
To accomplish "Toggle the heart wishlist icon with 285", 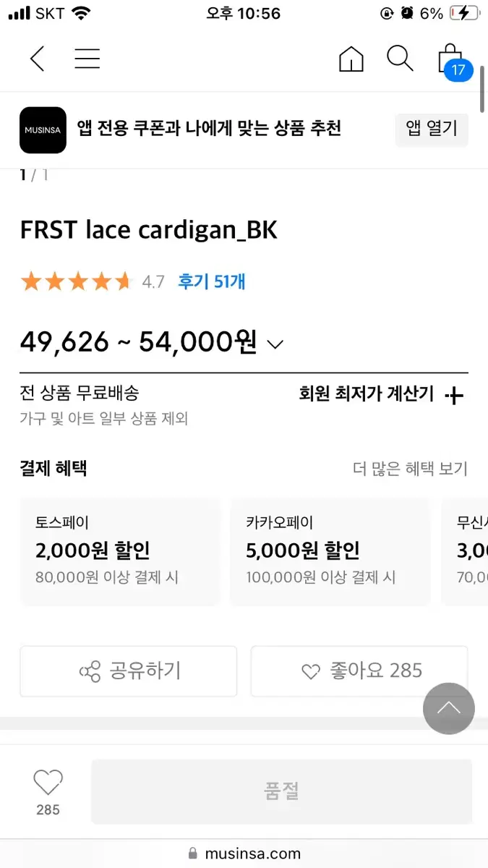I will pyautogui.click(x=48, y=791).
